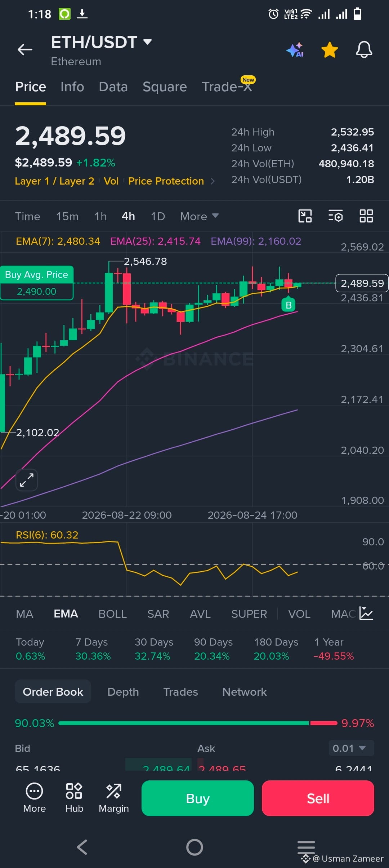Expand tags with the chevron arrow

pos(213,181)
